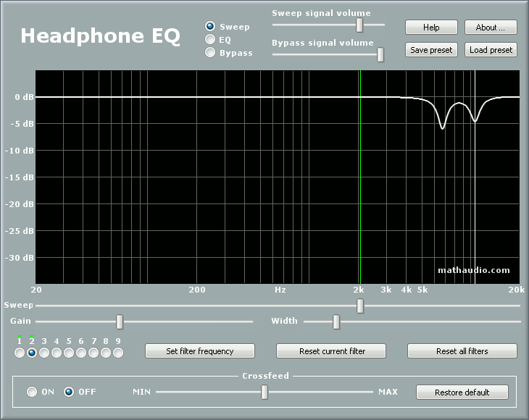Click the -30 dB axis label
Viewport: 529px width, 420px height.
click(20, 258)
